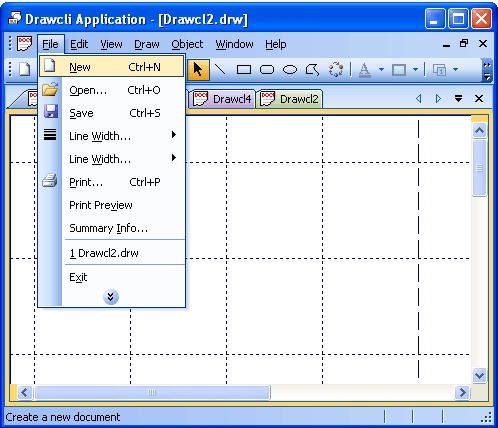Click the Open folder icon in menu
Viewport: 498px width, 428px height.
coord(50,90)
